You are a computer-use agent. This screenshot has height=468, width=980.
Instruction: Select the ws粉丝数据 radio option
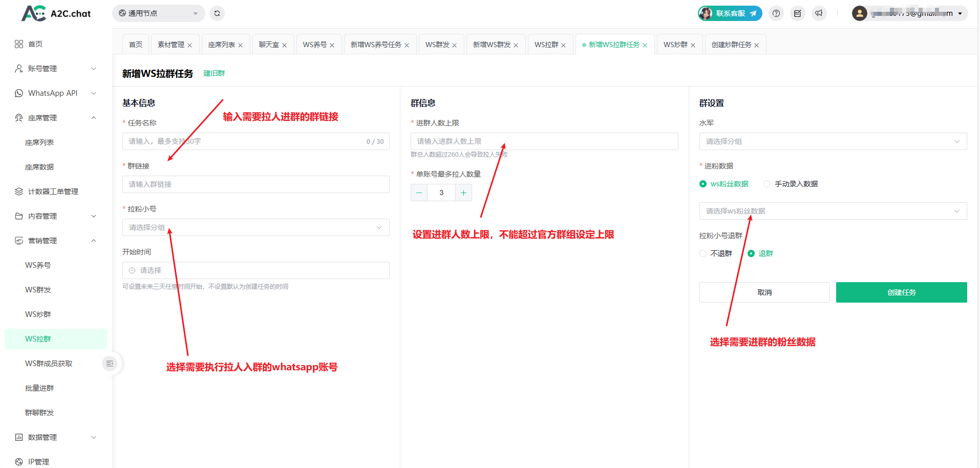(703, 184)
